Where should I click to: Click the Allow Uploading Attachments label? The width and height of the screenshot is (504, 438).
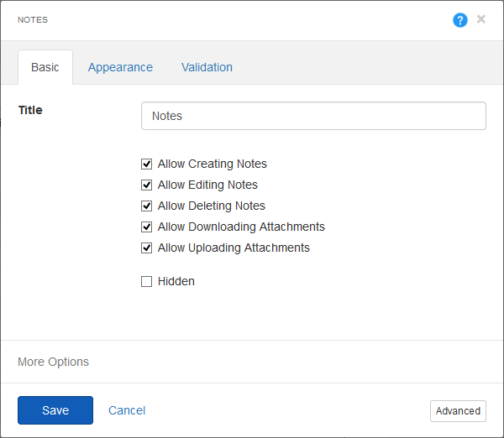pos(234,248)
